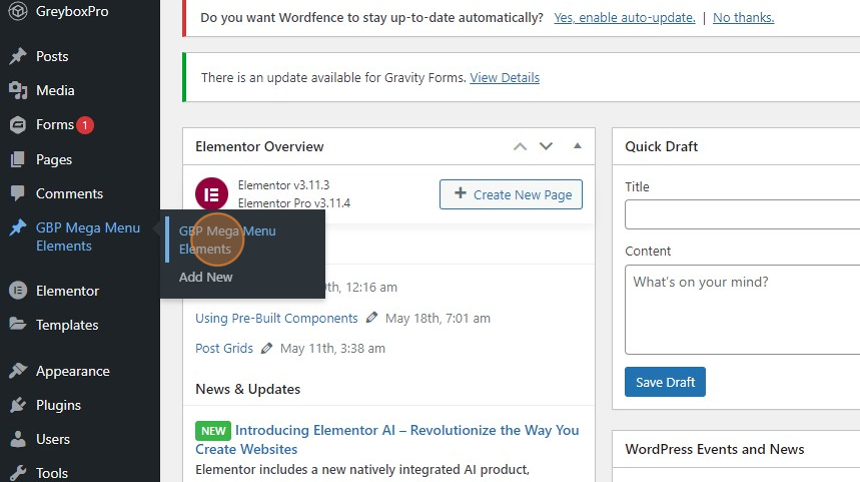
Task: Click the Templates folder icon
Action: [x=18, y=324]
